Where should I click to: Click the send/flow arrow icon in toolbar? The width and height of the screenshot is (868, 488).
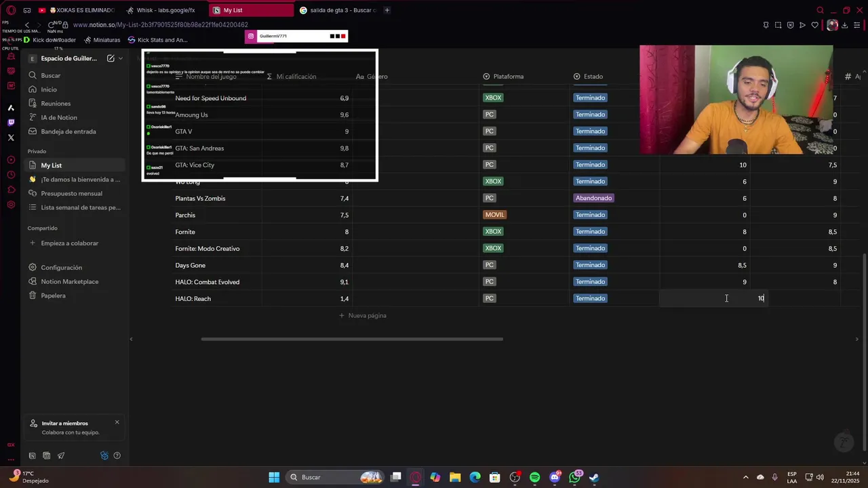tap(802, 25)
